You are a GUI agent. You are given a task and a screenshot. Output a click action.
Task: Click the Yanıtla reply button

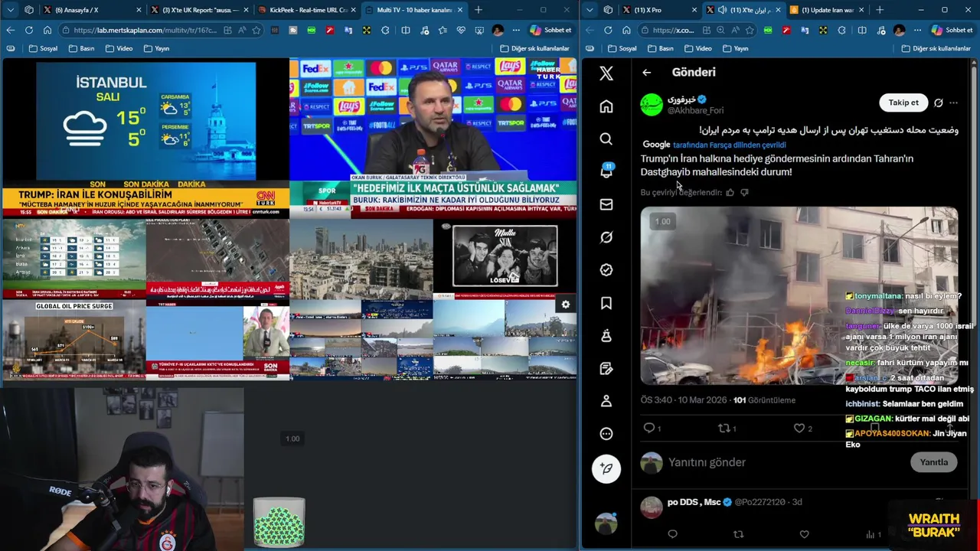pos(933,462)
